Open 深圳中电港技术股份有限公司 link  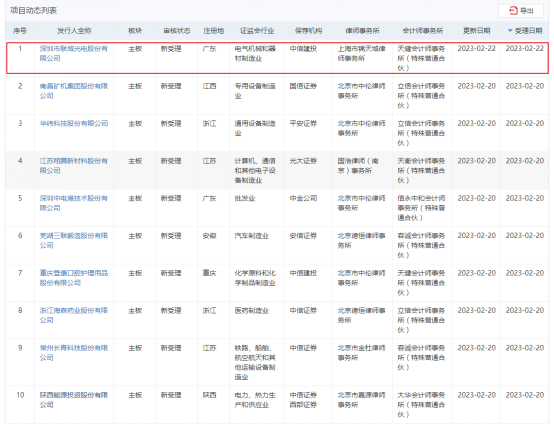[x=73, y=203]
